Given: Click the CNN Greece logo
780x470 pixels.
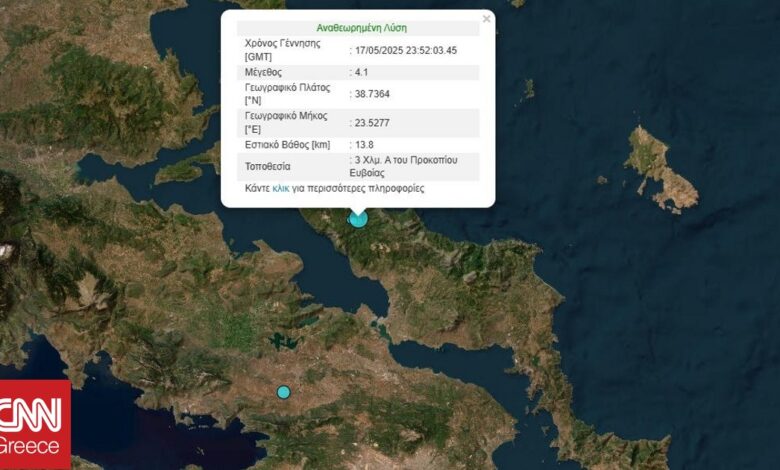Looking at the screenshot, I should tap(35, 424).
